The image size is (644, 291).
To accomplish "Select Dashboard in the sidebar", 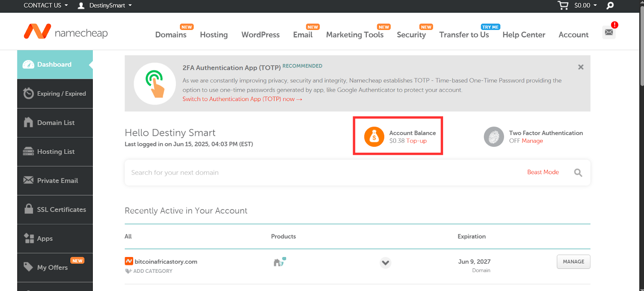I will [x=55, y=65].
